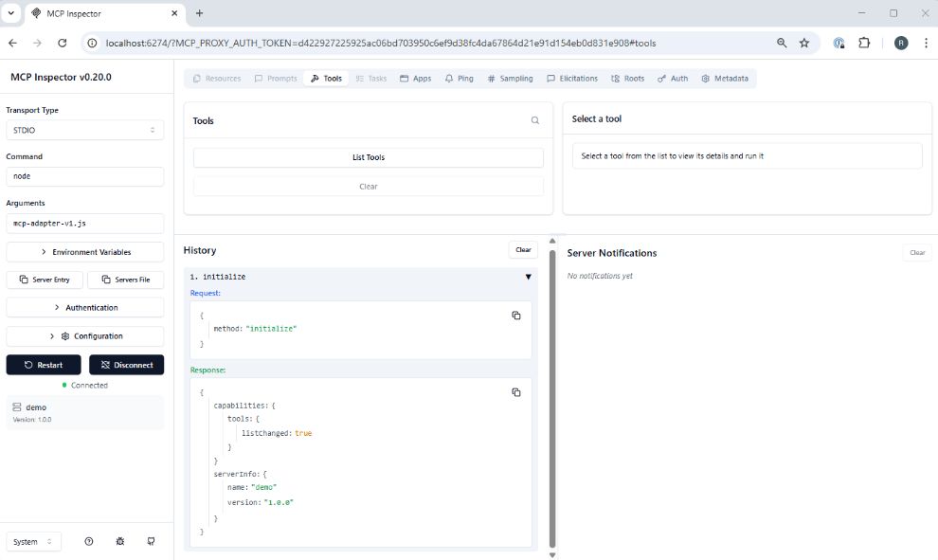
Task: Reload the browser page
Action: [63, 43]
